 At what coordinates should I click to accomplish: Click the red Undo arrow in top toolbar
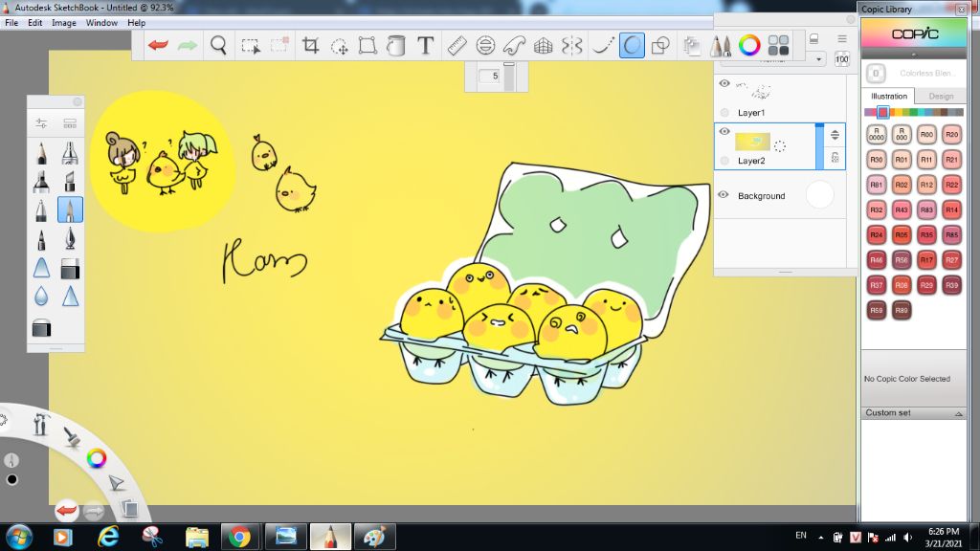coord(158,45)
